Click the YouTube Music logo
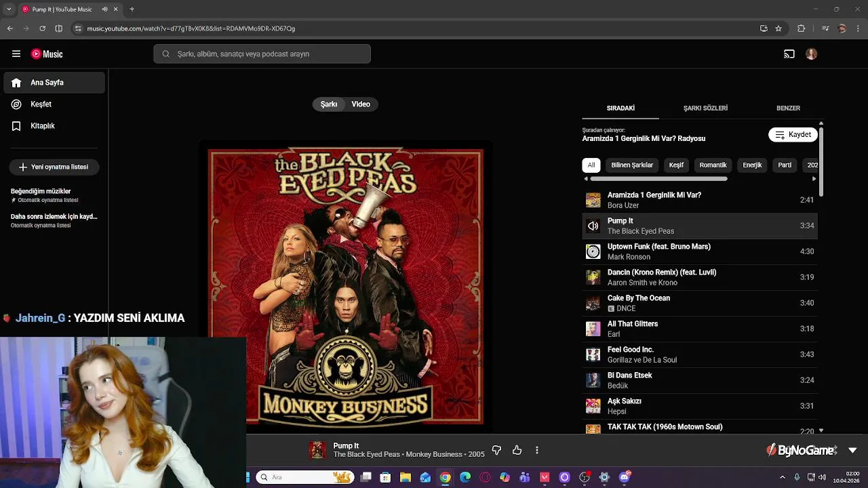The width and height of the screenshot is (868, 488). 47,54
